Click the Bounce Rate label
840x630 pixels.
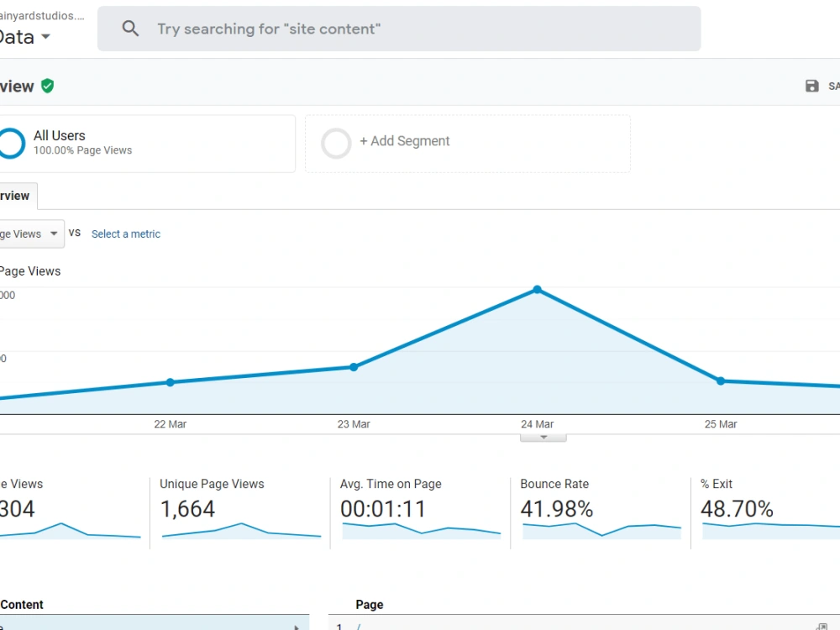pos(554,485)
